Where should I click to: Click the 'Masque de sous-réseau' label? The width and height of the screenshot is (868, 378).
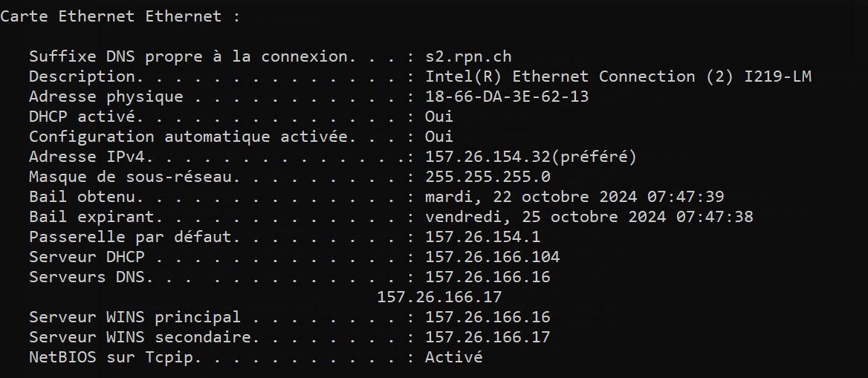[130, 177]
